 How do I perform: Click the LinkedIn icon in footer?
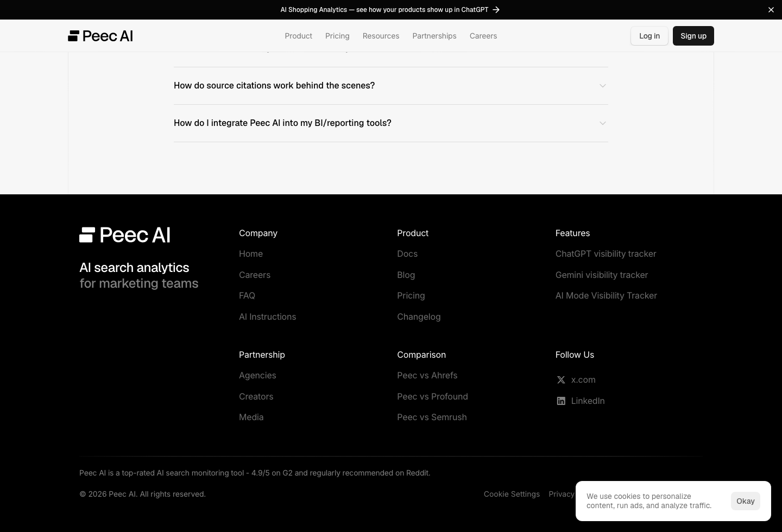pos(561,401)
